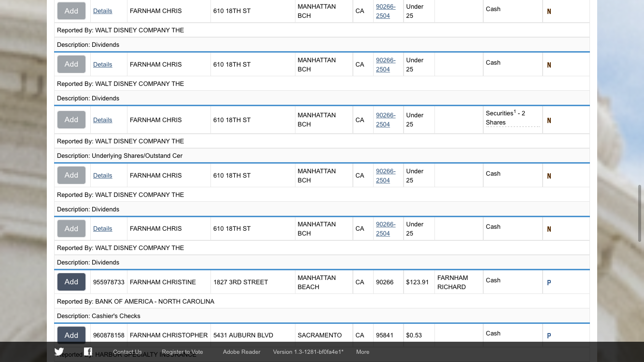
Task: Open the Contact Us footer link
Action: coord(127,352)
